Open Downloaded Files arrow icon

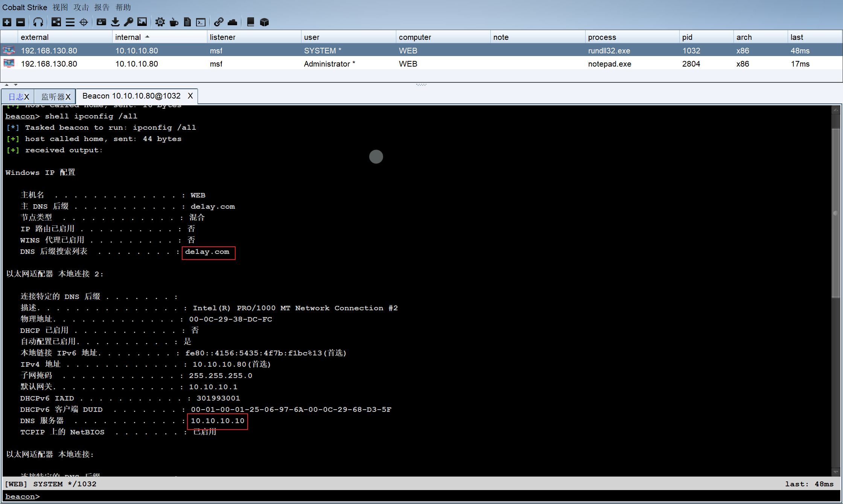115,22
